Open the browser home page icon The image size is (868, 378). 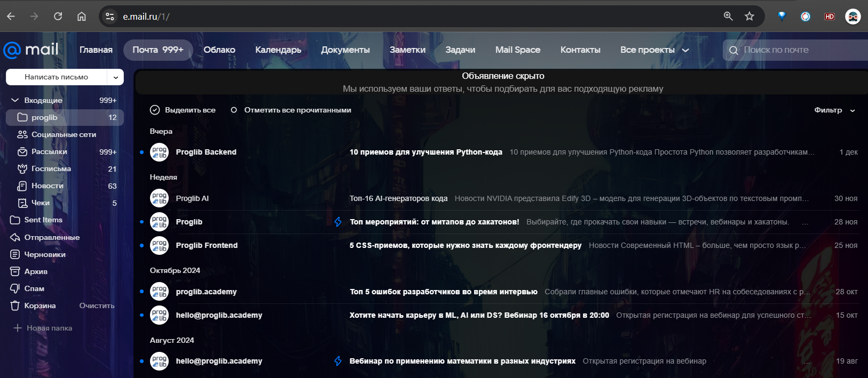point(81,17)
